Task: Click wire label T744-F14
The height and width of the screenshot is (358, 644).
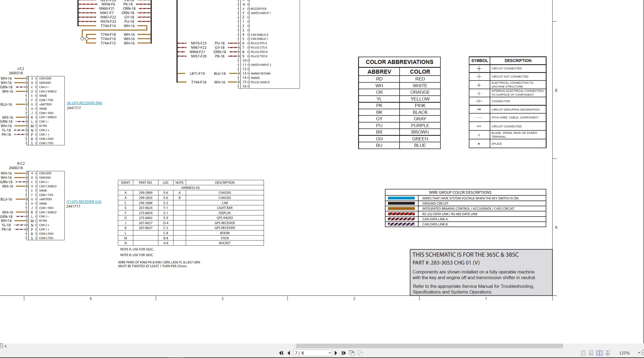Action: point(108,26)
